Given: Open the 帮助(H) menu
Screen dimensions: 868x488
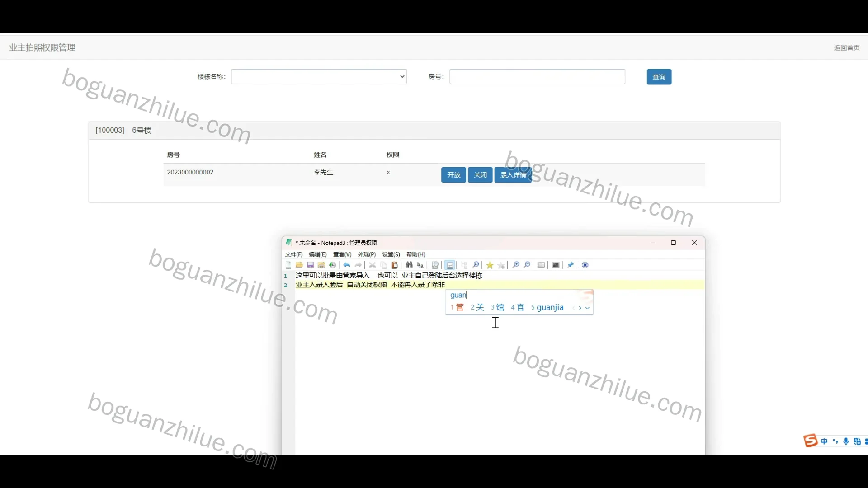Looking at the screenshot, I should (416, 255).
